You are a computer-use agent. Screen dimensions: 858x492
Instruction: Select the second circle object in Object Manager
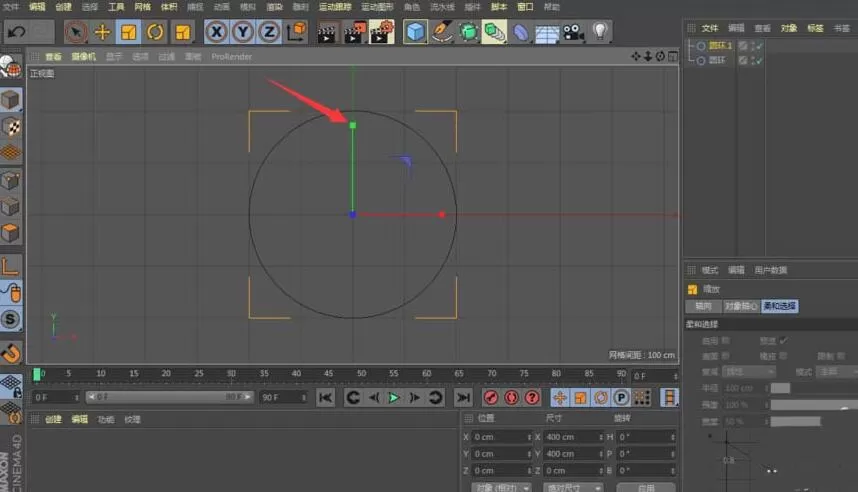tap(717, 60)
